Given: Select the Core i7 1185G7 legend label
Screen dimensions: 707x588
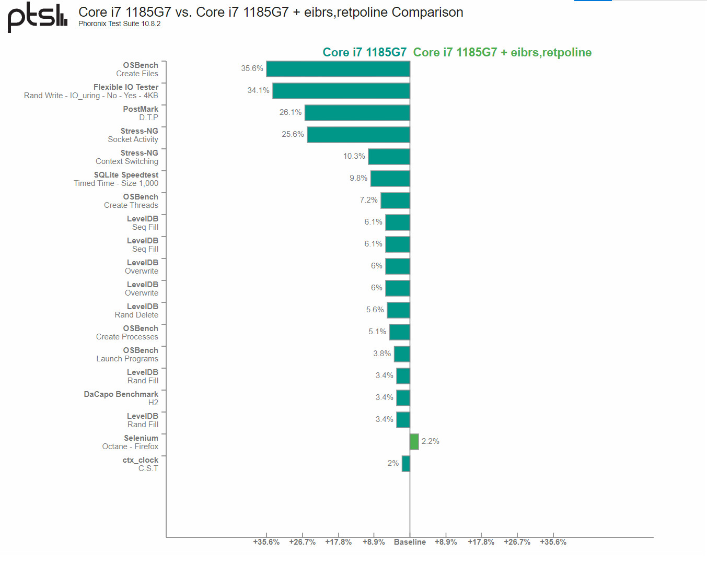Looking at the screenshot, I should click(364, 52).
